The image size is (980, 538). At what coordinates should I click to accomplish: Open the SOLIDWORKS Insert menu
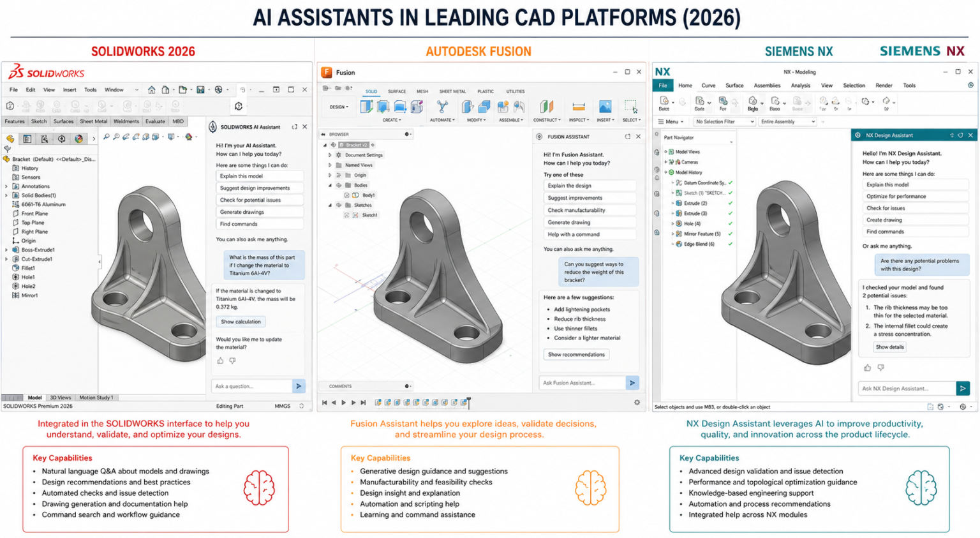click(70, 90)
